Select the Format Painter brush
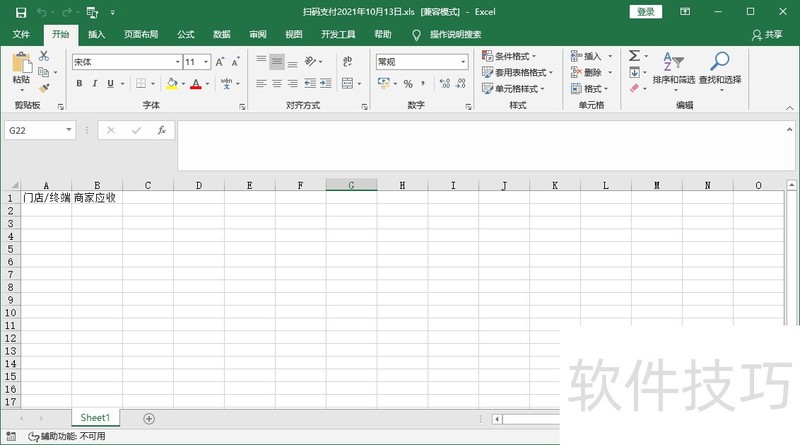Screen dimensions: 800x445 pos(43,88)
